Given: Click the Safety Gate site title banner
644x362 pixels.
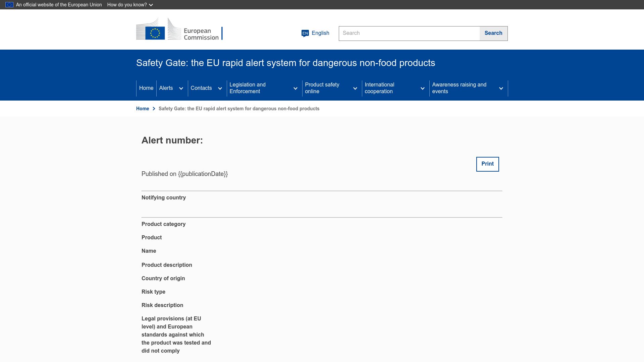Looking at the screenshot, I should point(285,63).
